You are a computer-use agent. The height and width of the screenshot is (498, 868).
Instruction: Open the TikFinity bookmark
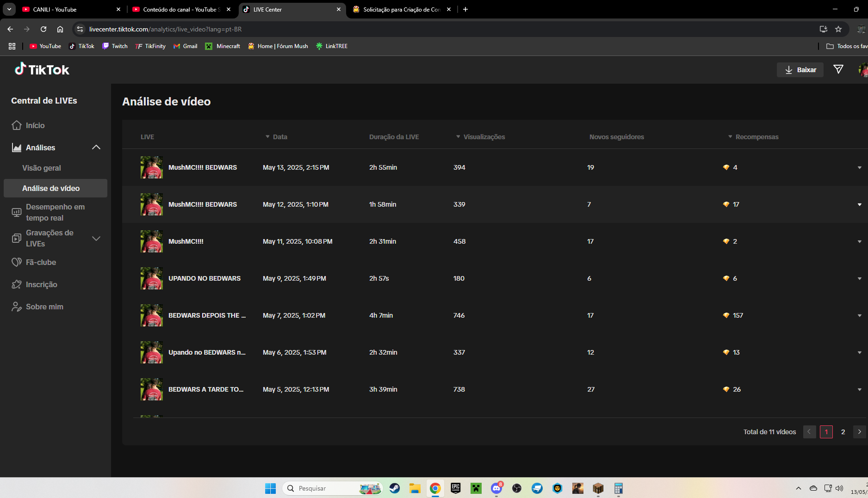150,46
